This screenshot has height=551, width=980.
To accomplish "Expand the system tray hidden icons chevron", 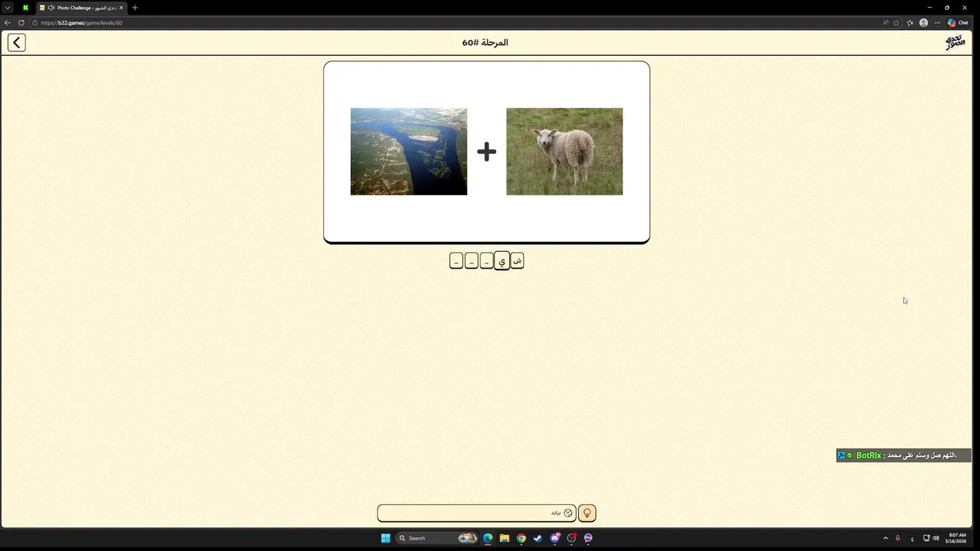I will coord(886,538).
